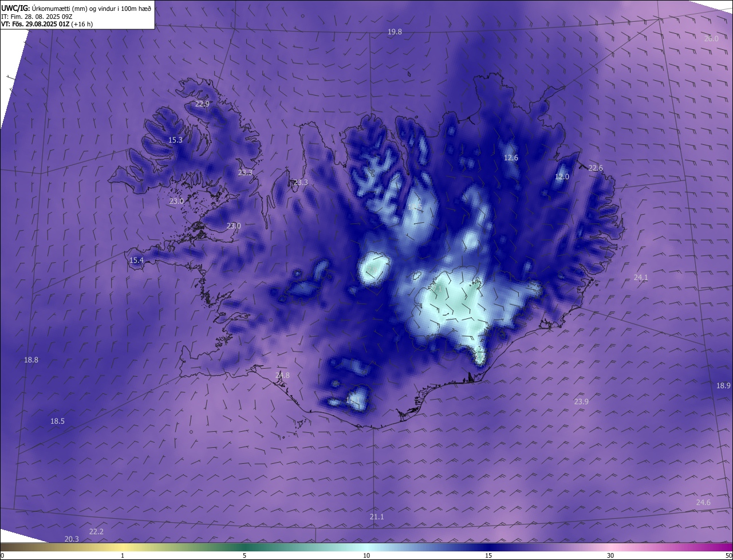Click the 15.3 value in the Westfjords
733x560 pixels.
[x=175, y=140]
